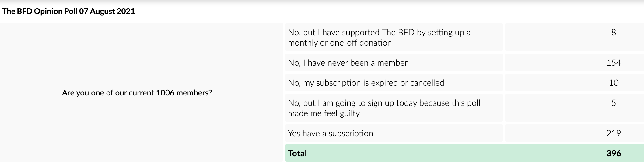644x163 pixels.
Task: Click the count value 10
Action: 613,83
